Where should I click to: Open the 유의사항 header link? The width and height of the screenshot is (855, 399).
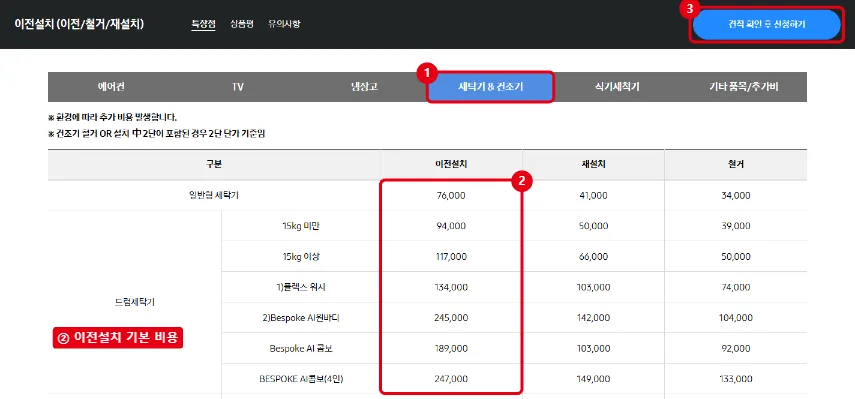point(284,24)
